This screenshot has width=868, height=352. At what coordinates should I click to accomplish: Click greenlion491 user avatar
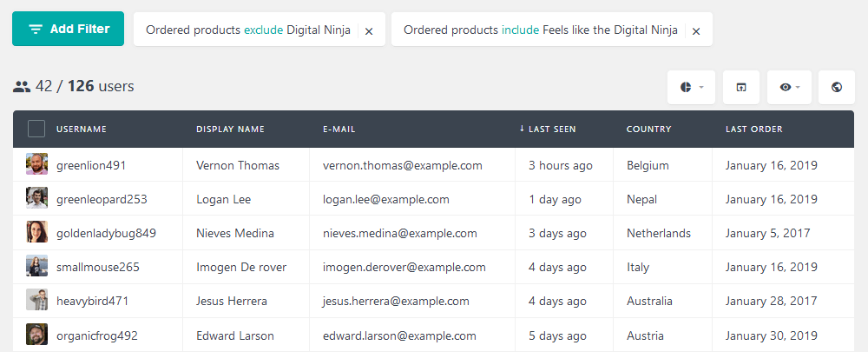click(36, 164)
